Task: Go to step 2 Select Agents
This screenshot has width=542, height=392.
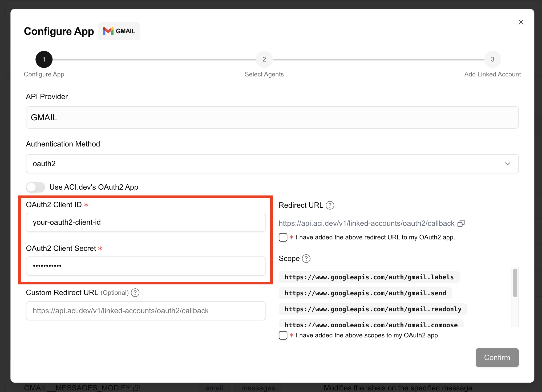Action: 264,59
